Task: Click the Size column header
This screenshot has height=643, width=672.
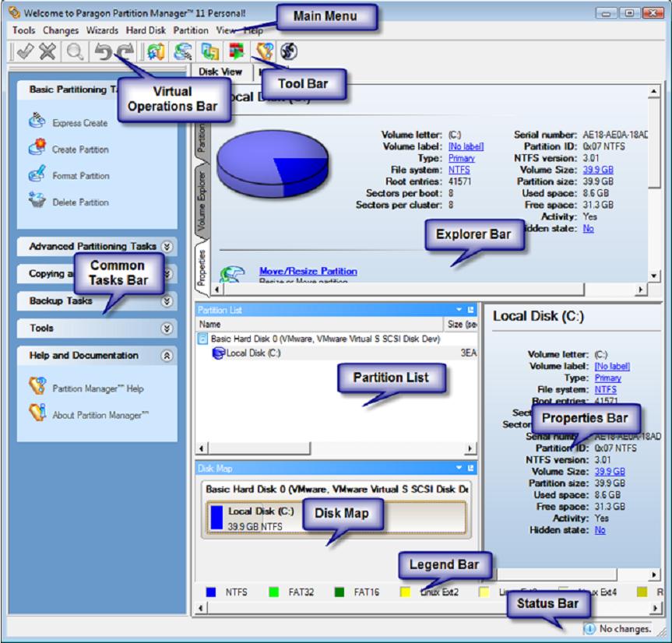Action: pyautogui.click(x=461, y=325)
